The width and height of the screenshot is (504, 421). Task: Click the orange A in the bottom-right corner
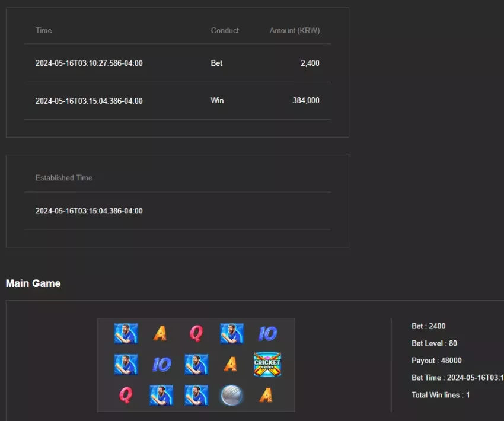pos(266,395)
